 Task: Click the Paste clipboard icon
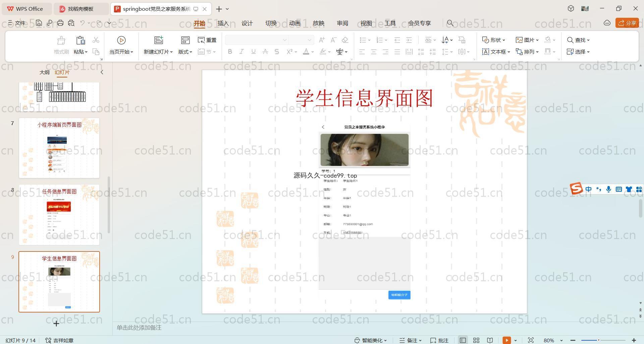[80, 40]
